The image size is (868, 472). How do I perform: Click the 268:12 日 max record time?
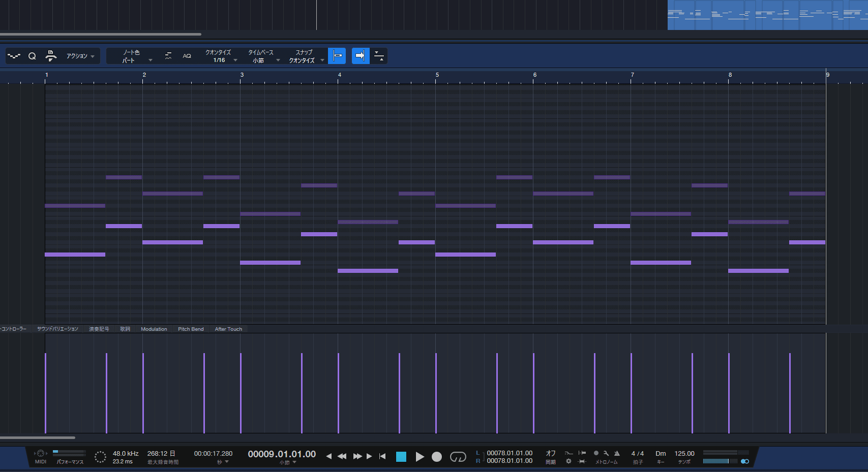click(161, 453)
